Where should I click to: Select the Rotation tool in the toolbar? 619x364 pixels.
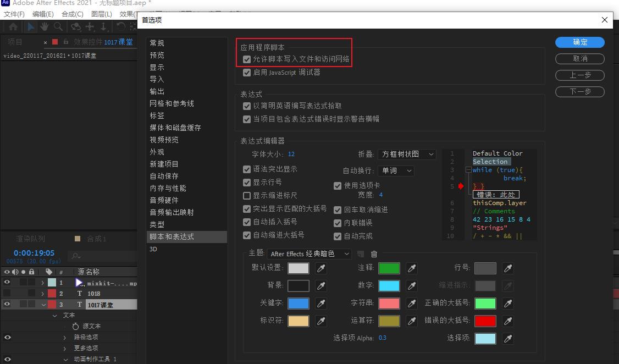click(x=120, y=27)
